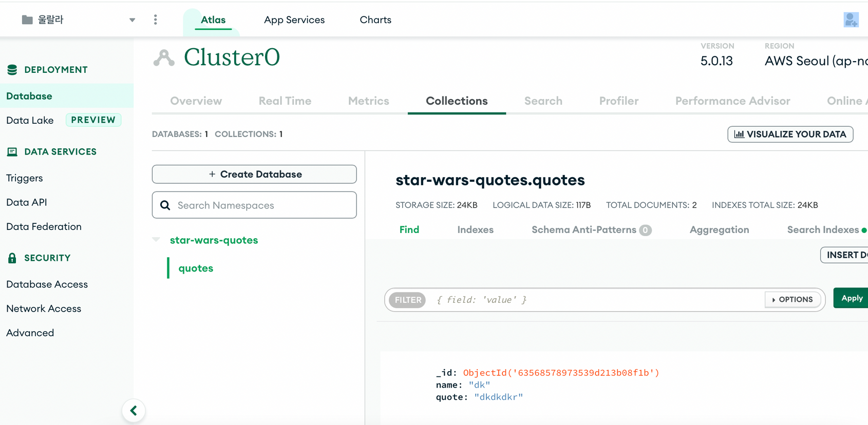Open Data Lake in the sidebar
The image size is (868, 425).
click(x=30, y=120)
